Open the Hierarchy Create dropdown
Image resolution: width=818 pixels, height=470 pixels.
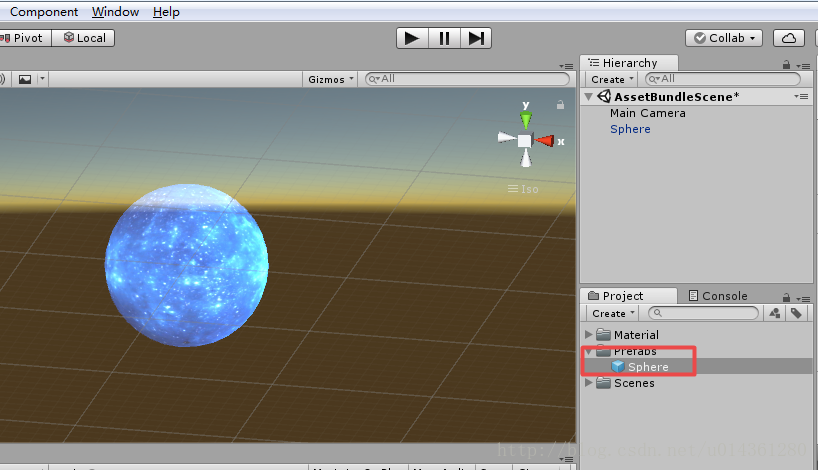click(612, 79)
